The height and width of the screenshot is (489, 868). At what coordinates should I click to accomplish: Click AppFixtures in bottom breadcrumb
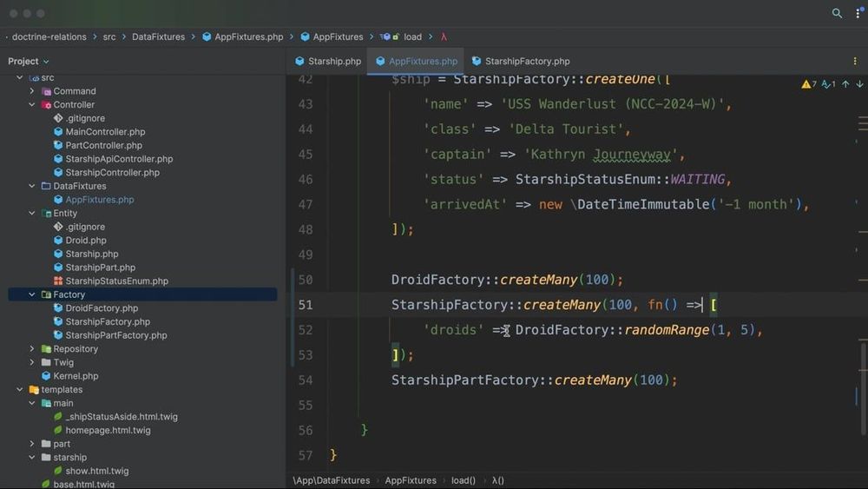tap(411, 480)
